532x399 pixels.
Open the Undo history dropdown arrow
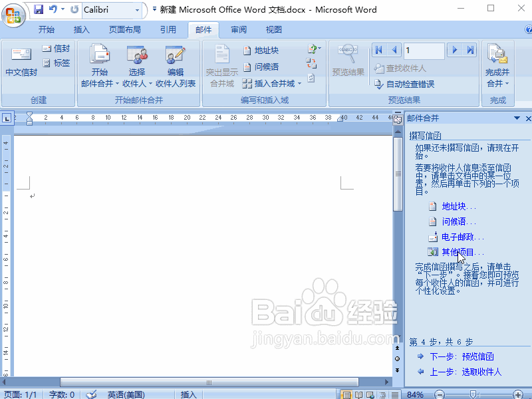[63, 9]
